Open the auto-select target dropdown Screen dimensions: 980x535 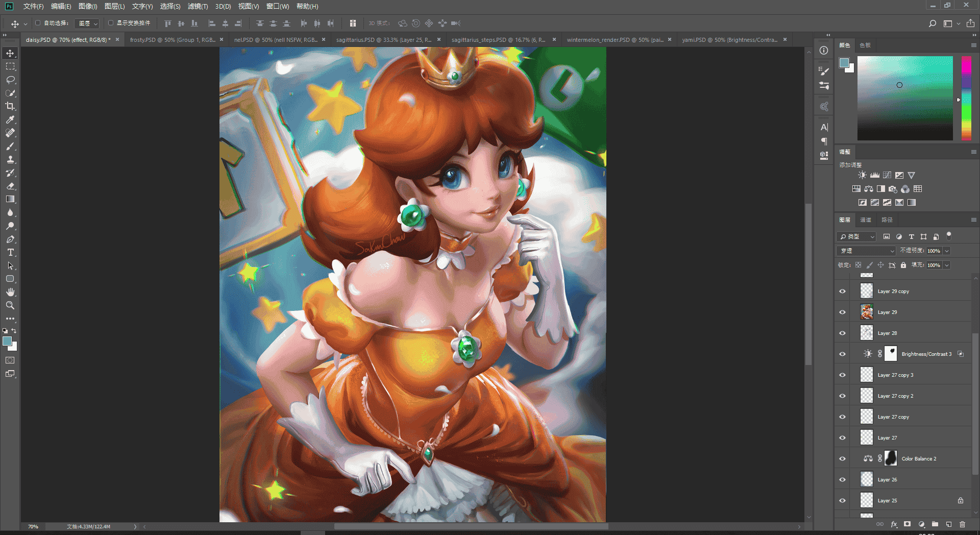[87, 23]
